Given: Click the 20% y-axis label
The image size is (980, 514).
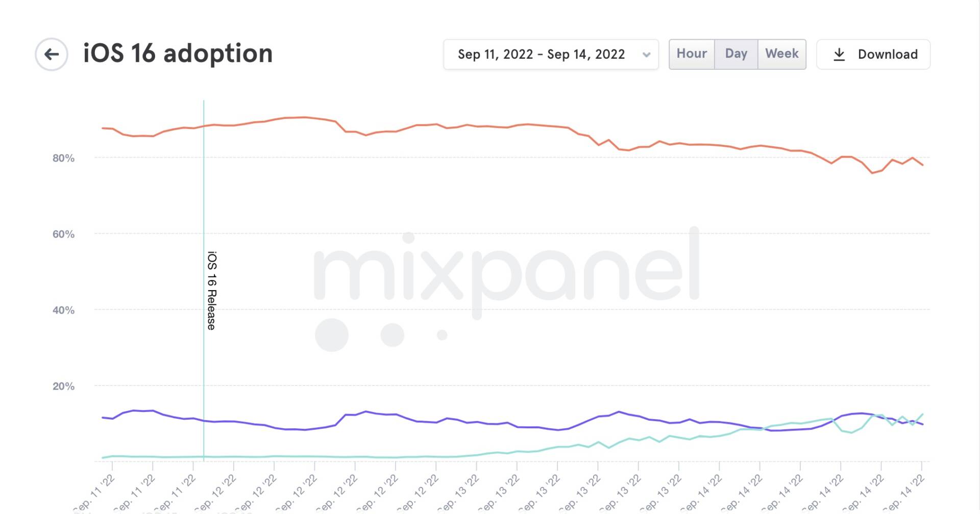Looking at the screenshot, I should click(63, 386).
